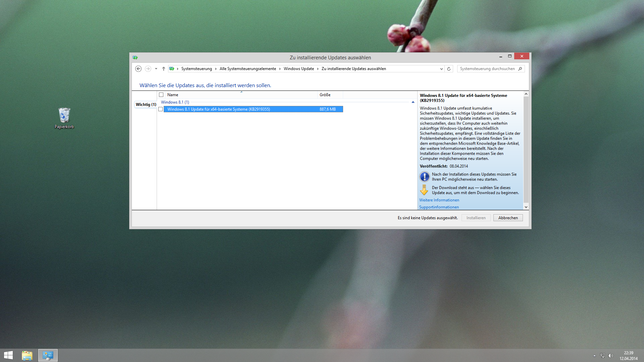Select Windows 8.1 Update KB2919355 row

(253, 109)
